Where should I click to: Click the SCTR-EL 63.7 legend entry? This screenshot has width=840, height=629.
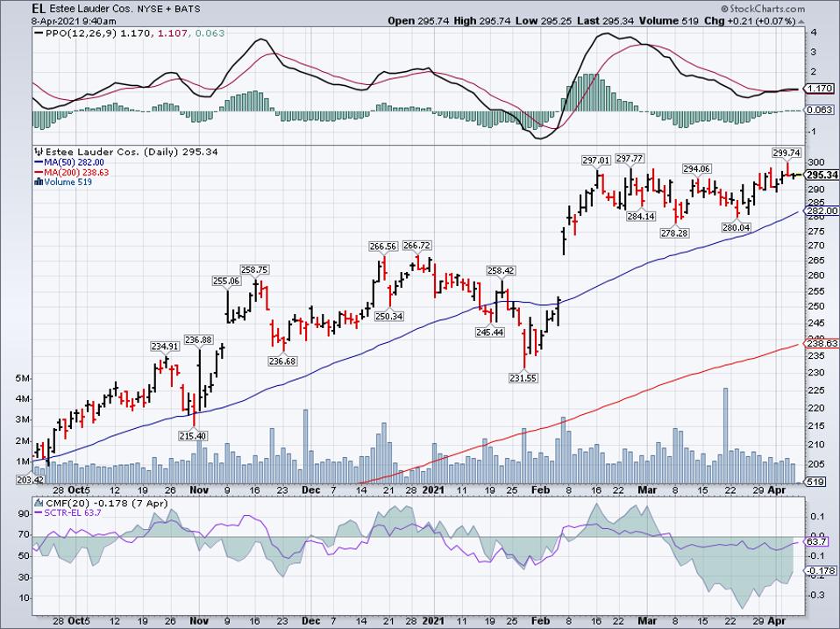tap(73, 512)
